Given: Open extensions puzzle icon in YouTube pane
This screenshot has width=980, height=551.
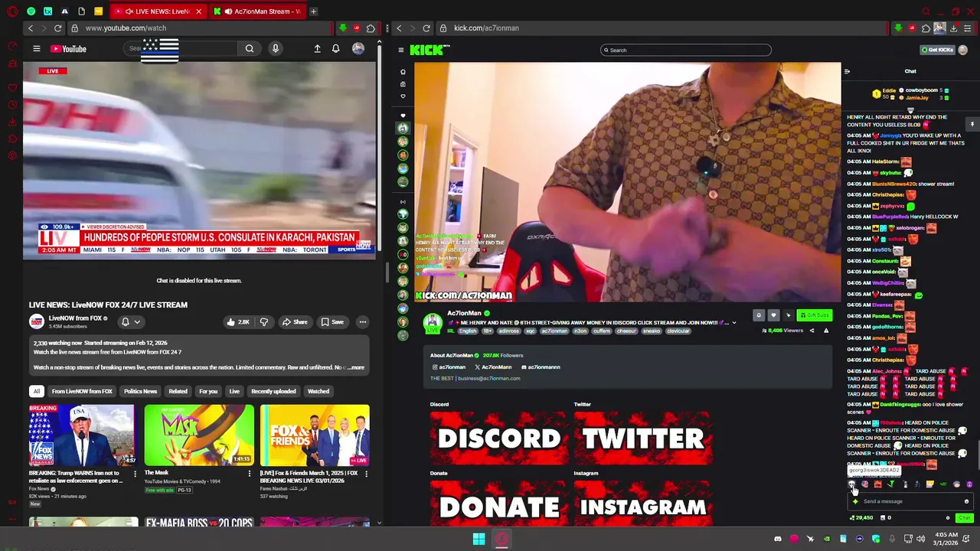Looking at the screenshot, I should coord(371,28).
